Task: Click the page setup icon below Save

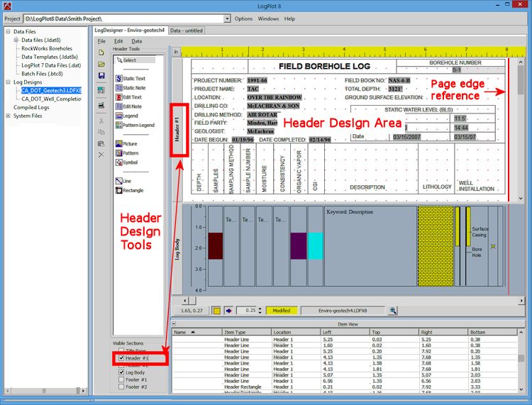Action: pyautogui.click(x=101, y=90)
